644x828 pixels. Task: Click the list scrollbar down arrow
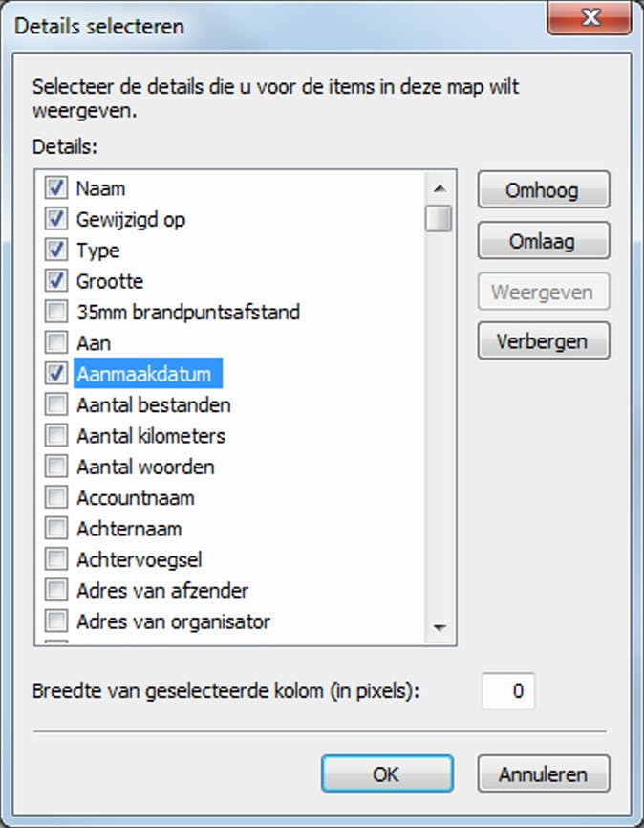pos(440,628)
